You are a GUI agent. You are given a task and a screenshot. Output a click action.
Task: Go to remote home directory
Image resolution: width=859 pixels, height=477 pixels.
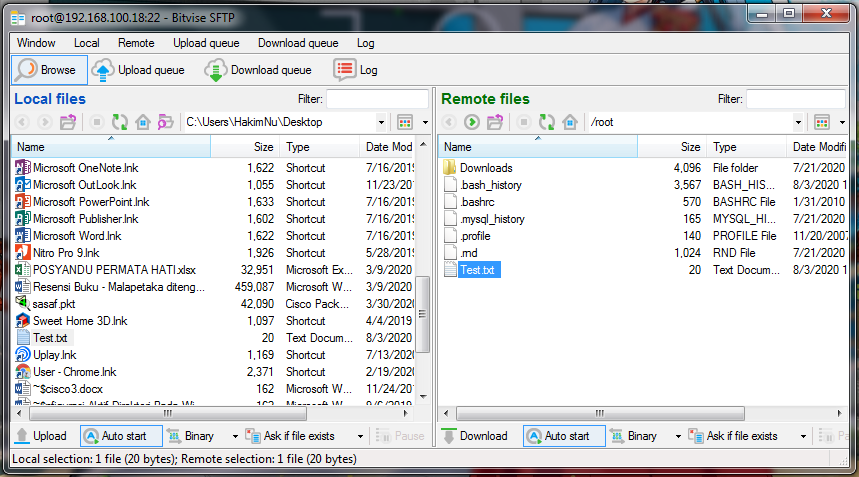point(570,122)
